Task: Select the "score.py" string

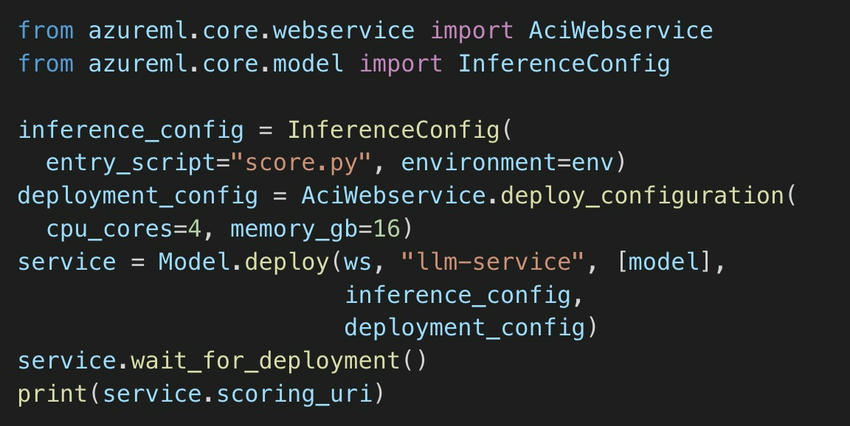Action: point(301,163)
